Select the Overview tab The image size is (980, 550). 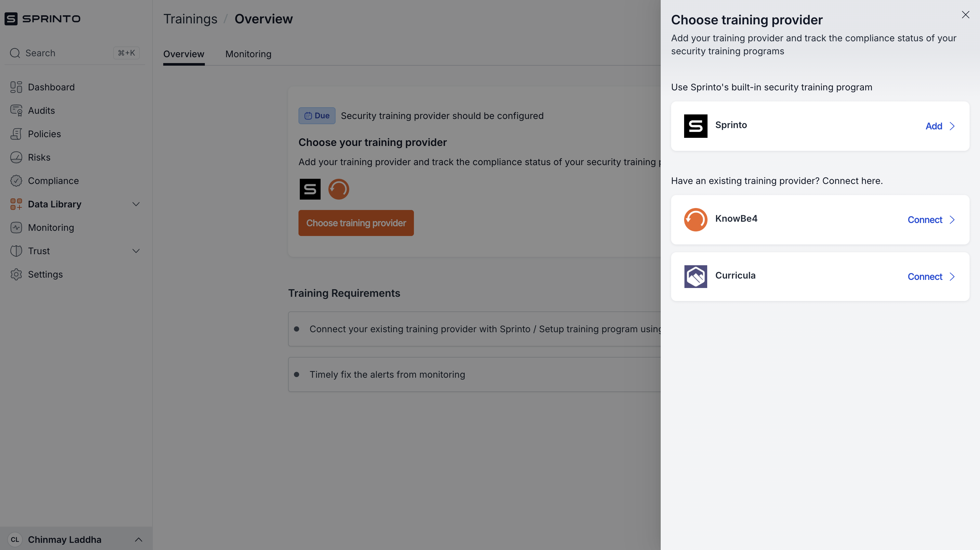click(184, 54)
